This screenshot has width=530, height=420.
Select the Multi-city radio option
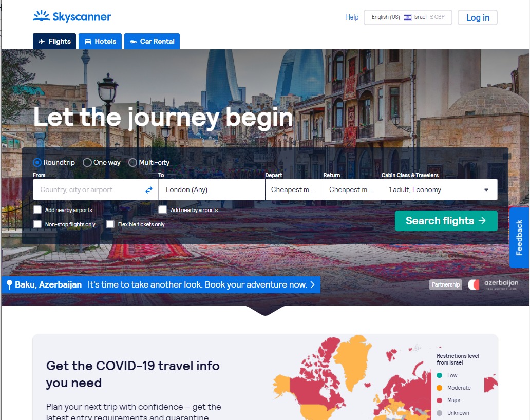click(132, 163)
